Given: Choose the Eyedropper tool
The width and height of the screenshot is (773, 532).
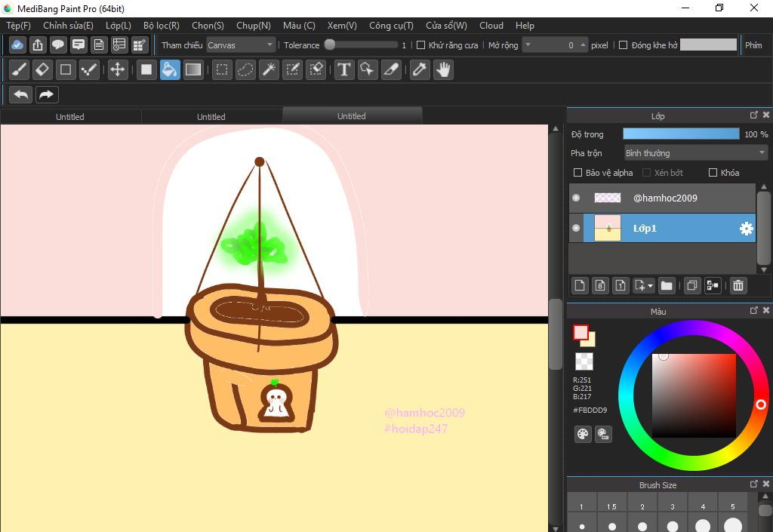Looking at the screenshot, I should tap(419, 70).
